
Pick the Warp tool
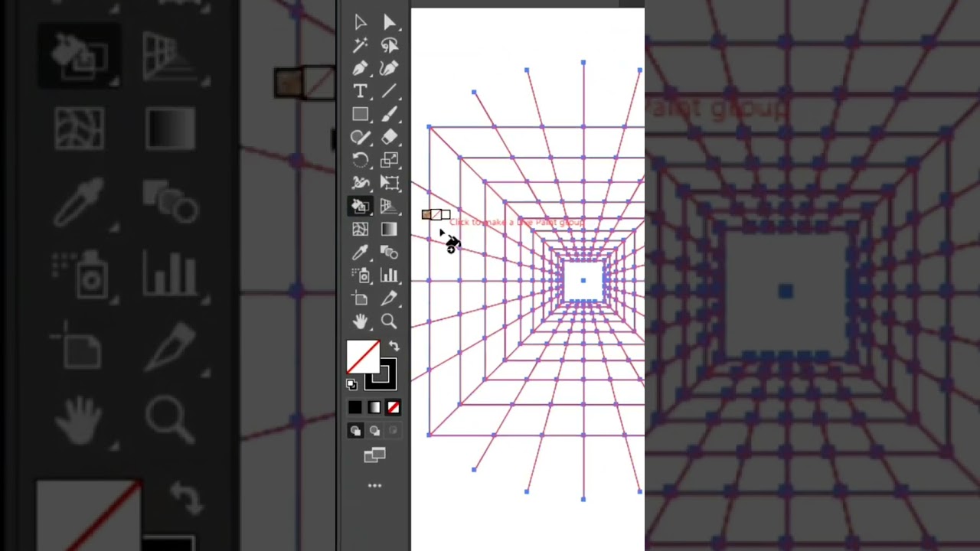click(361, 184)
